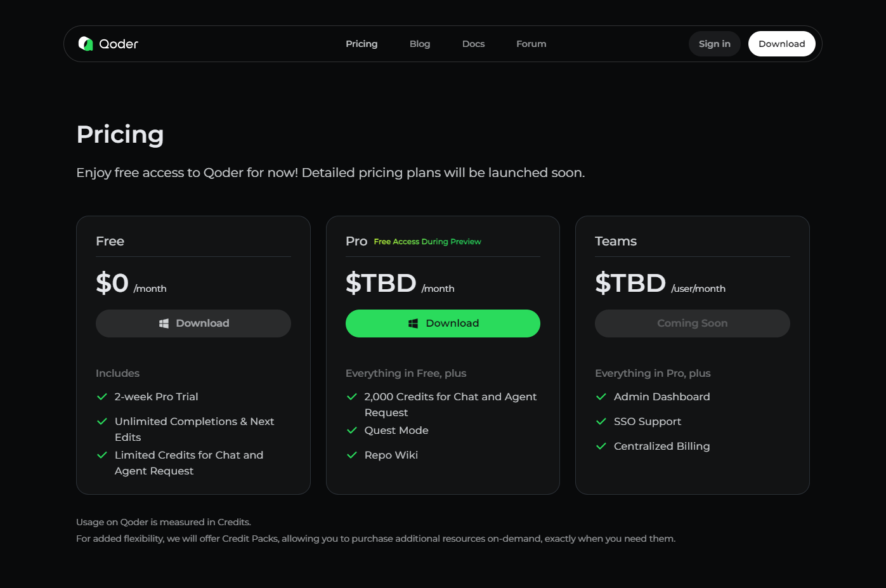Viewport: 886px width, 588px height.
Task: Click the 2,000 Credits feature text
Action: [x=450, y=405]
